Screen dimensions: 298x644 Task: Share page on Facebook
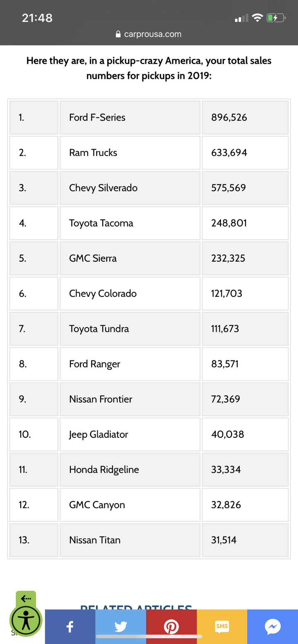pyautogui.click(x=70, y=627)
